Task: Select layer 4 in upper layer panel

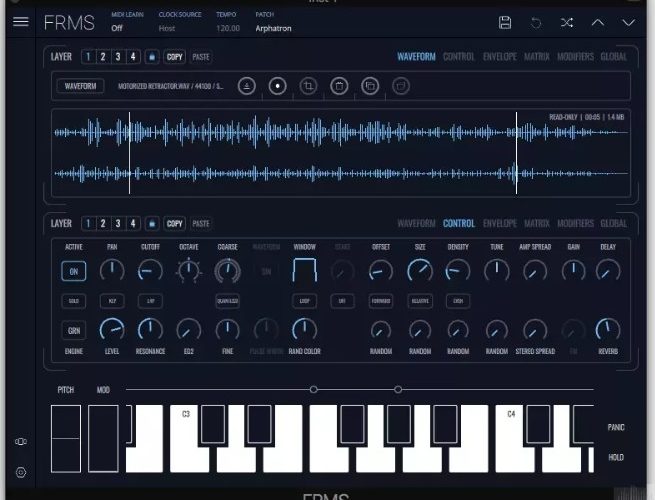Action: [133, 57]
